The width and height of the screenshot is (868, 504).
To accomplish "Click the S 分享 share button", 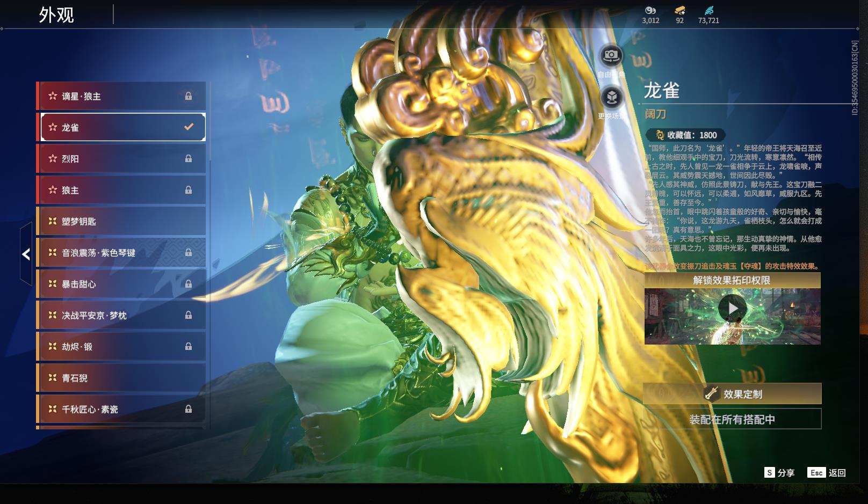I will tap(779, 472).
